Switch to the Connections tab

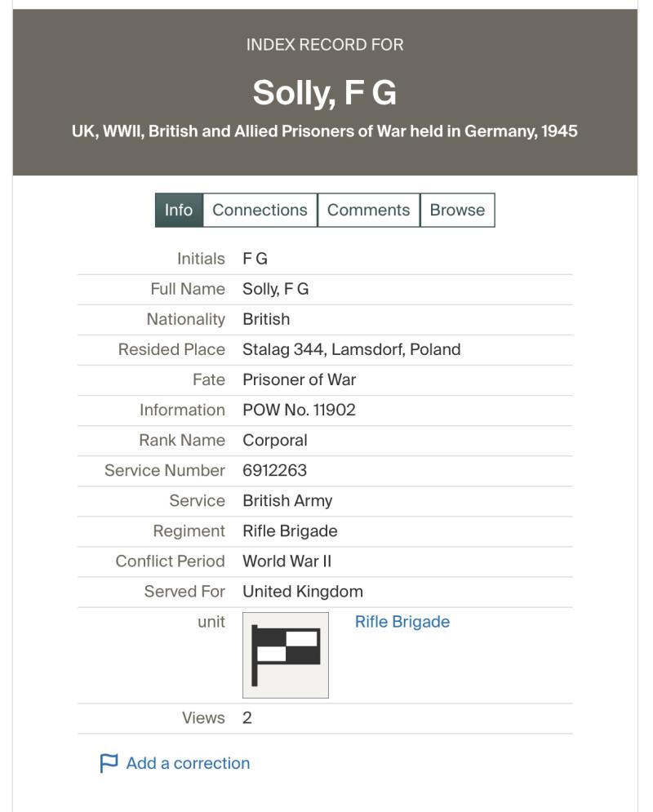click(x=260, y=210)
